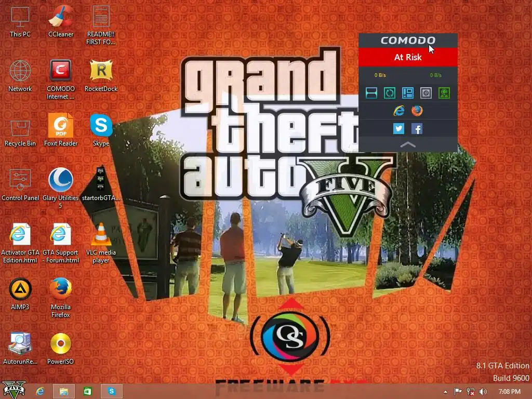The image size is (532, 399).
Task: Click the update icon in Comodo widget
Action: 390,93
